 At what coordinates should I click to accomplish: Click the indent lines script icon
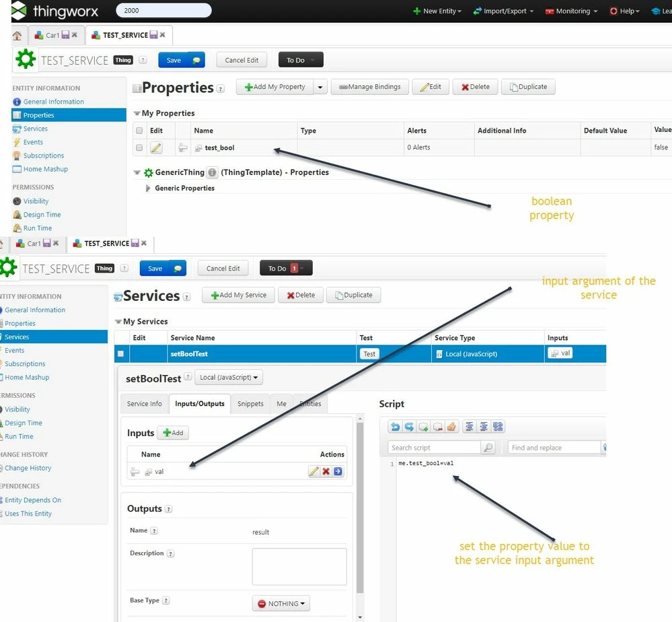click(484, 426)
